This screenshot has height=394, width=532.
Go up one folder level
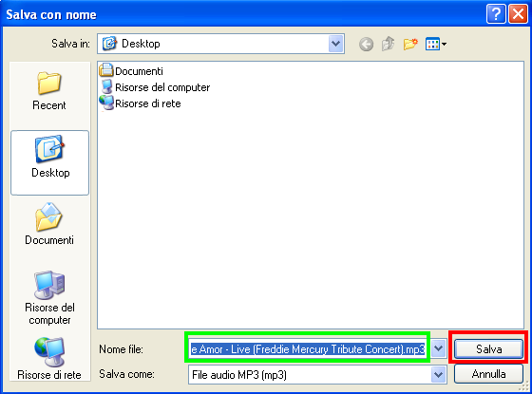(389, 44)
